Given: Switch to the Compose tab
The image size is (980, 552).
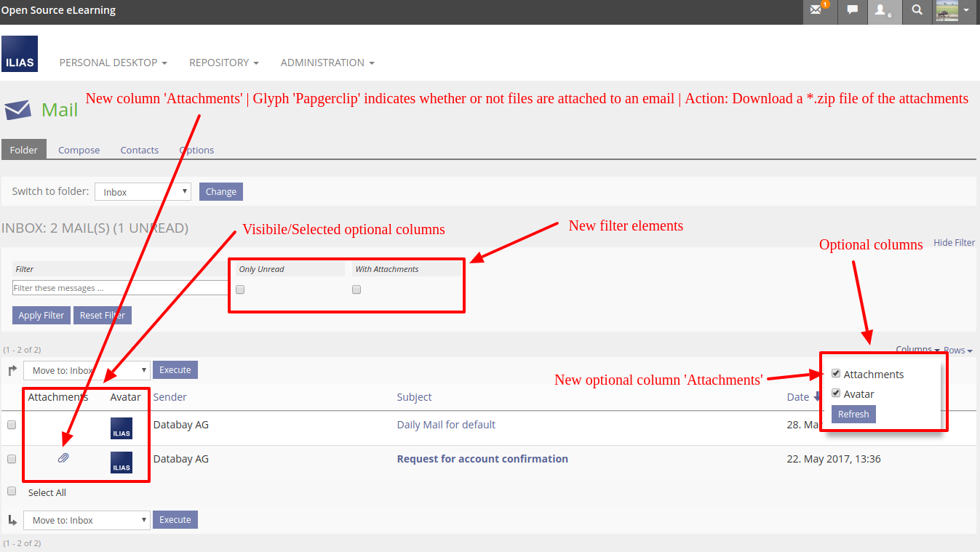Looking at the screenshot, I should (x=79, y=150).
